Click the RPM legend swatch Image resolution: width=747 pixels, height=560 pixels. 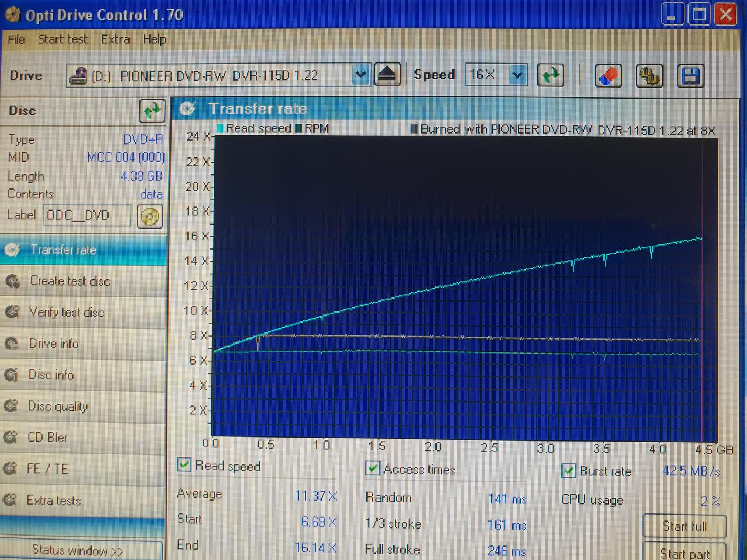point(299,128)
